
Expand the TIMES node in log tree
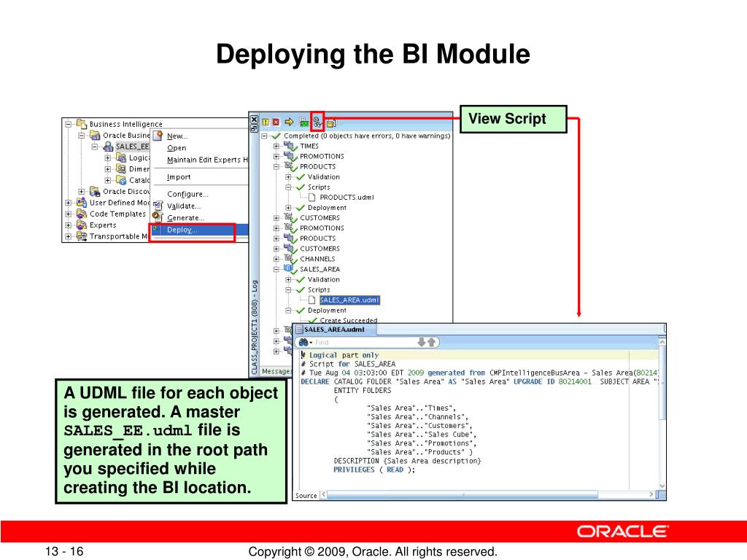(276, 146)
